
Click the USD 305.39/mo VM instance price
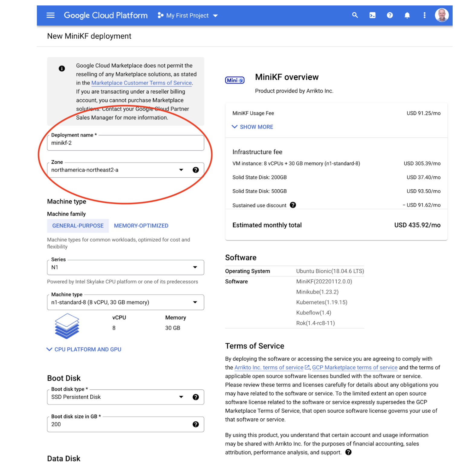tap(422, 163)
